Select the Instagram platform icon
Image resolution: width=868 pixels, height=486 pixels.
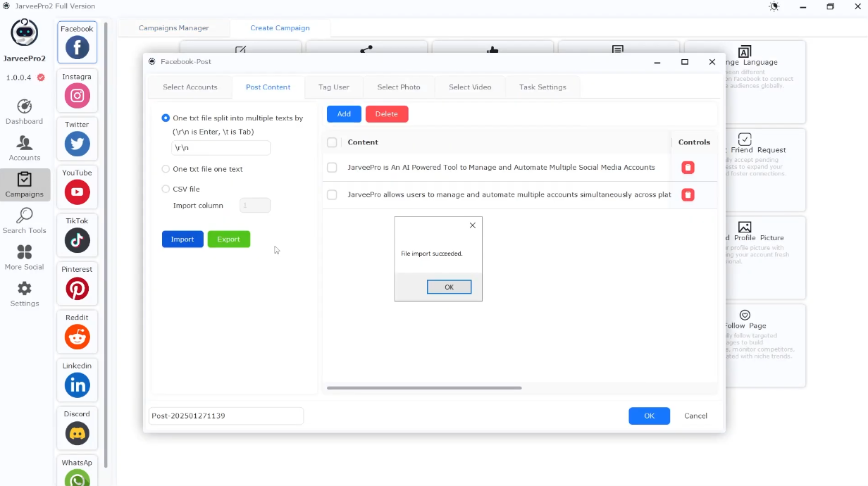pyautogui.click(x=77, y=96)
